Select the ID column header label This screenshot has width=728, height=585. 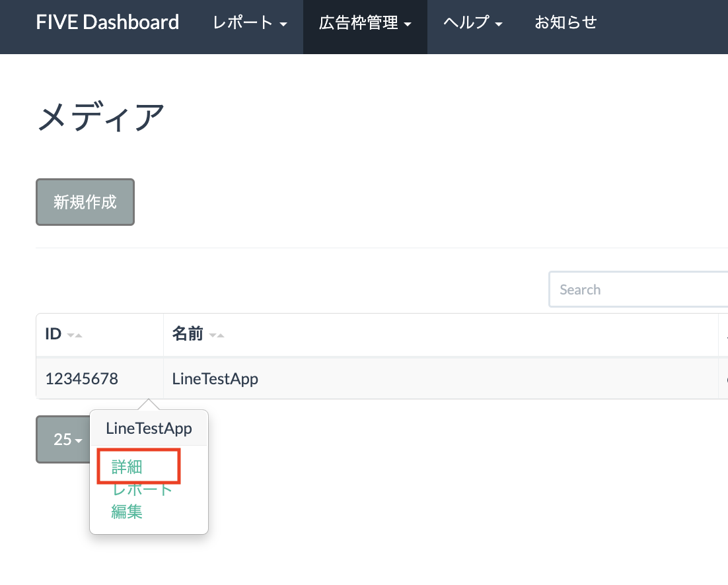point(53,334)
